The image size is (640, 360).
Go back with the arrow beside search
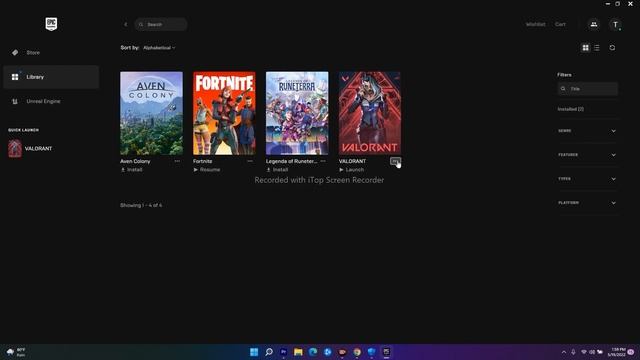[126, 24]
